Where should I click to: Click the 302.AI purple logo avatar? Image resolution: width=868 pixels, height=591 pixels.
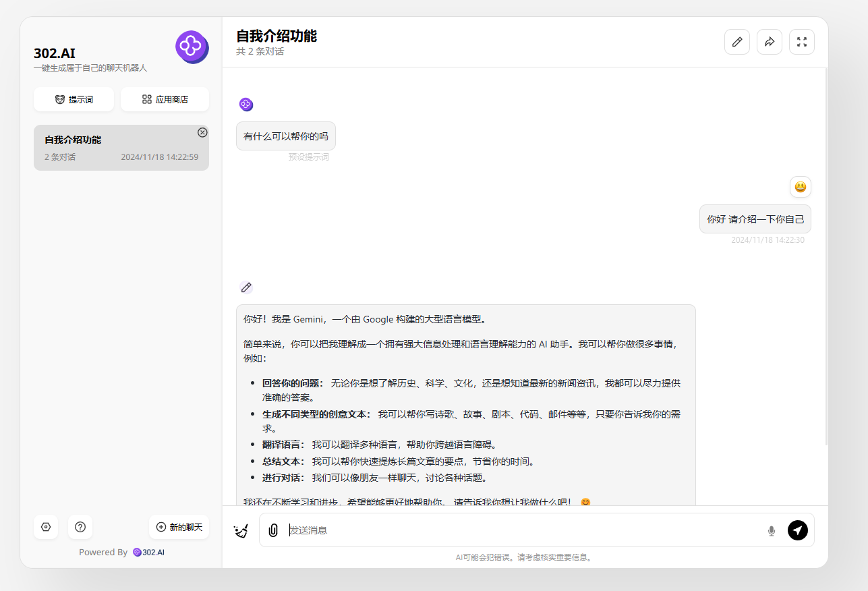click(x=192, y=47)
